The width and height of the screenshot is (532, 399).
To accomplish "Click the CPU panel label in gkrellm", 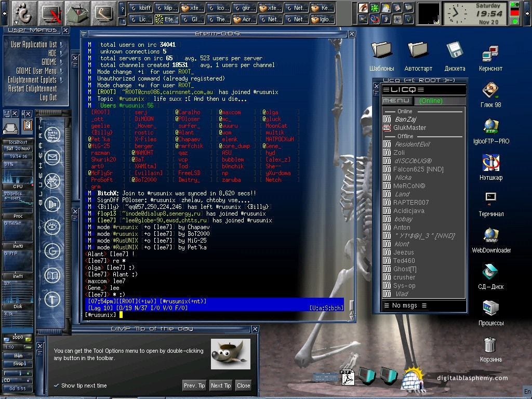I will [x=18, y=187].
